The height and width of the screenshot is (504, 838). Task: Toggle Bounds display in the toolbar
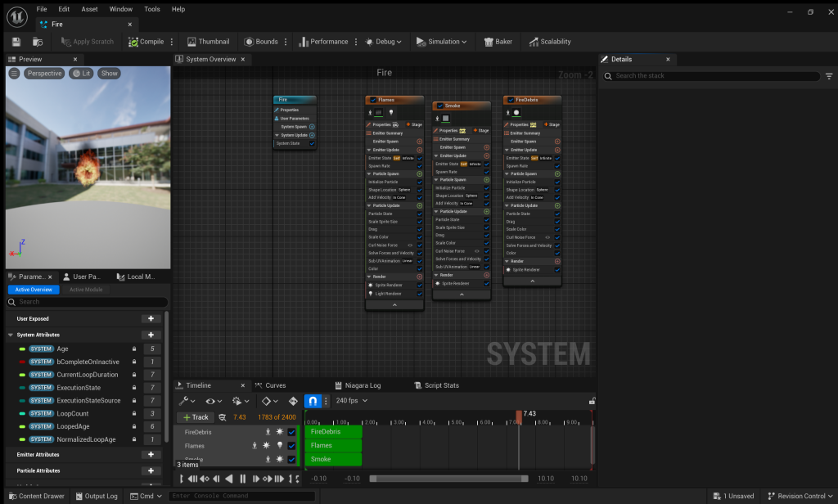[261, 42]
